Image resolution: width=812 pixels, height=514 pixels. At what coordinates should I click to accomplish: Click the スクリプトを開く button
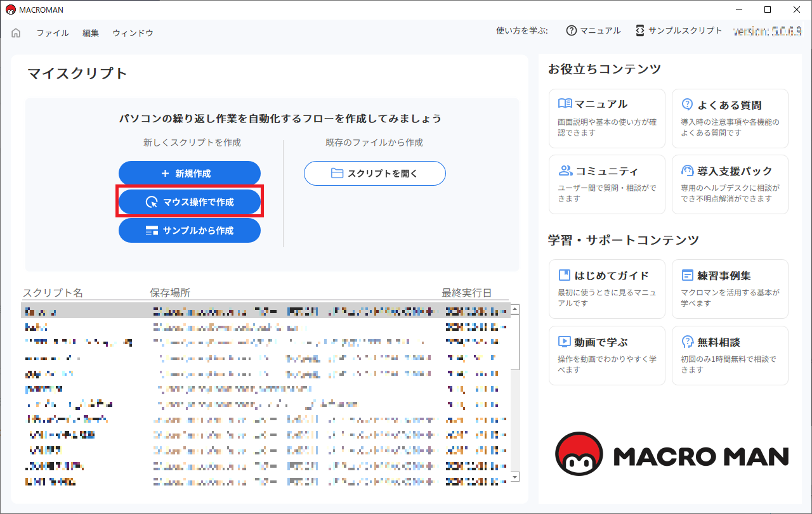[x=375, y=173]
